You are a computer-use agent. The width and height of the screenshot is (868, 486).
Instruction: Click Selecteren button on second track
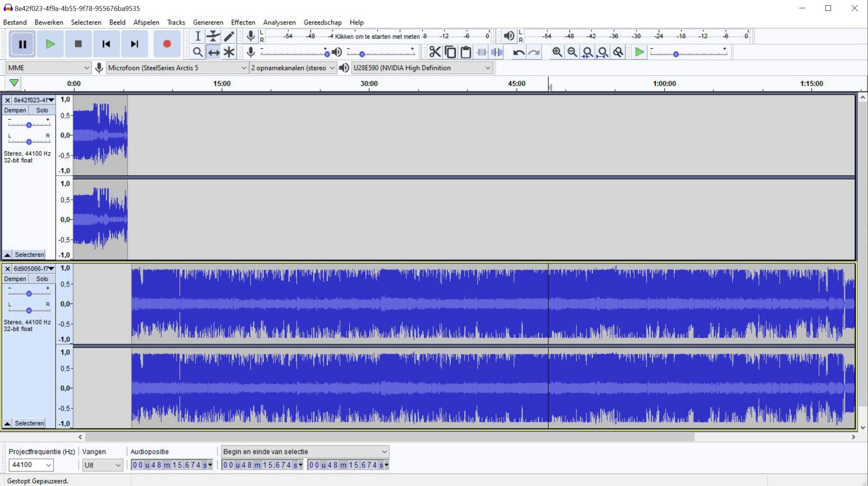point(29,423)
